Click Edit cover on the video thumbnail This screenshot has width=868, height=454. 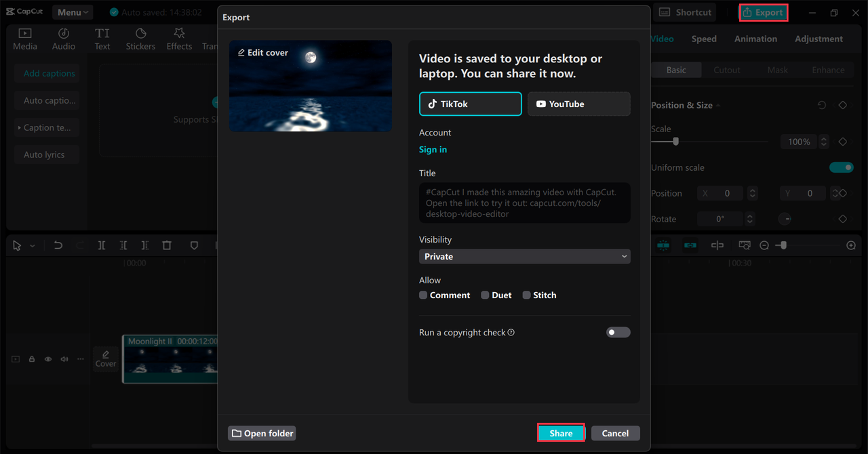pos(263,53)
